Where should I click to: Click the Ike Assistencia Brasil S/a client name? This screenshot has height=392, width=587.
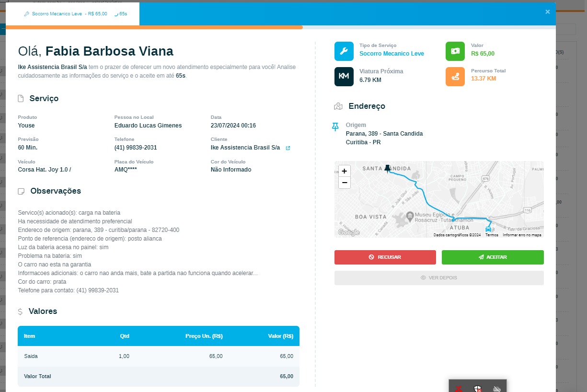pos(245,148)
